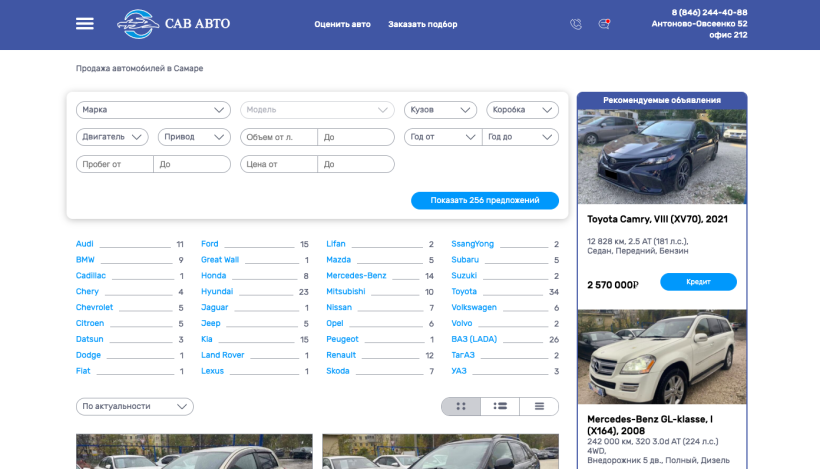Select the Год от dropdown
The width and height of the screenshot is (820, 469).
tap(443, 137)
